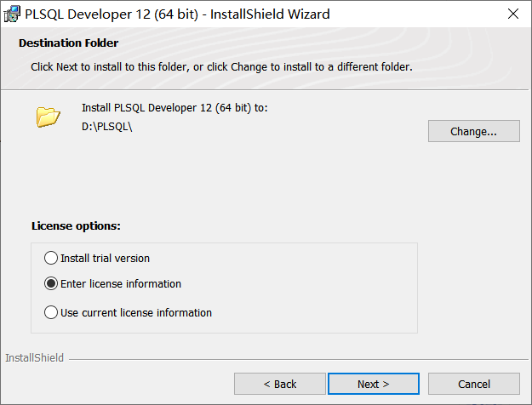Select the Install trial version option
This screenshot has width=532, height=405.
[x=52, y=258]
